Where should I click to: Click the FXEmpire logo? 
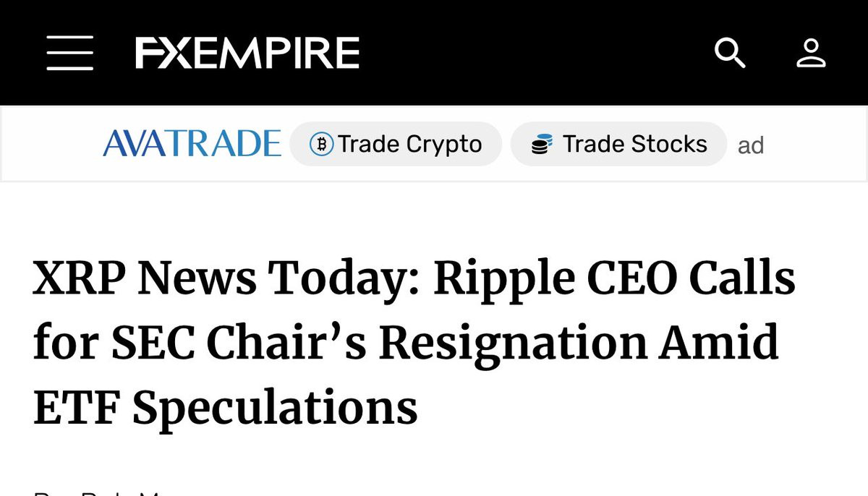pyautogui.click(x=247, y=54)
